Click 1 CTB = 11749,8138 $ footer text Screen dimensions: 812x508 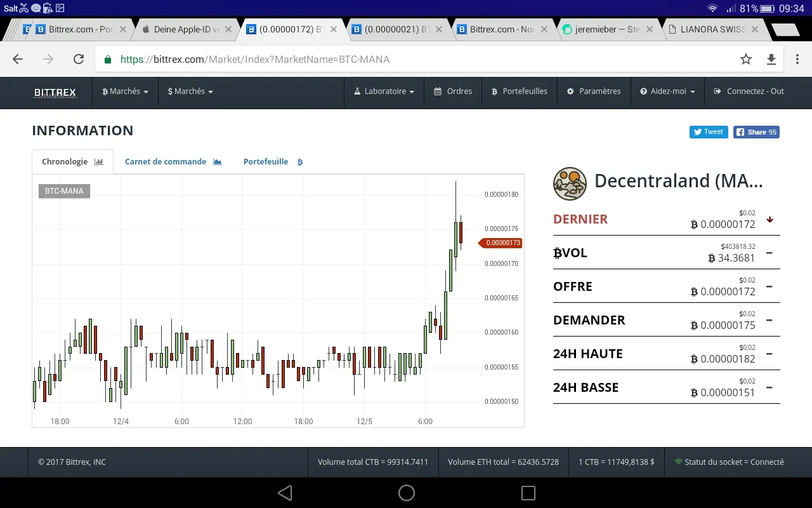click(617, 462)
